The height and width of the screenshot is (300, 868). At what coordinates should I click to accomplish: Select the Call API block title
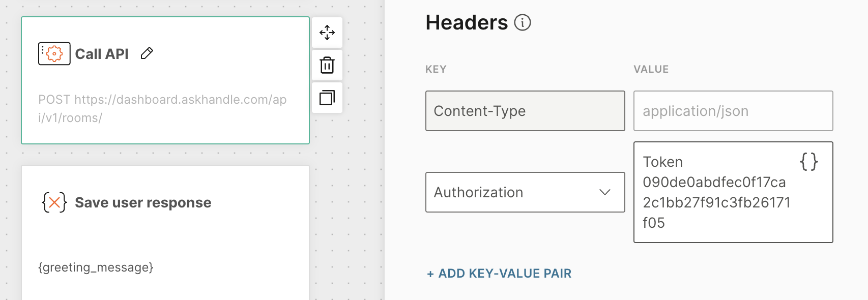[102, 54]
